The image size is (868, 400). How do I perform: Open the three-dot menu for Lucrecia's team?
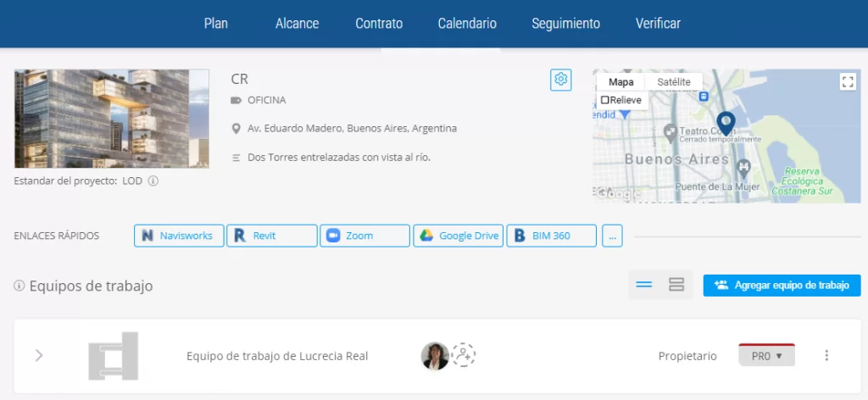pyautogui.click(x=826, y=356)
